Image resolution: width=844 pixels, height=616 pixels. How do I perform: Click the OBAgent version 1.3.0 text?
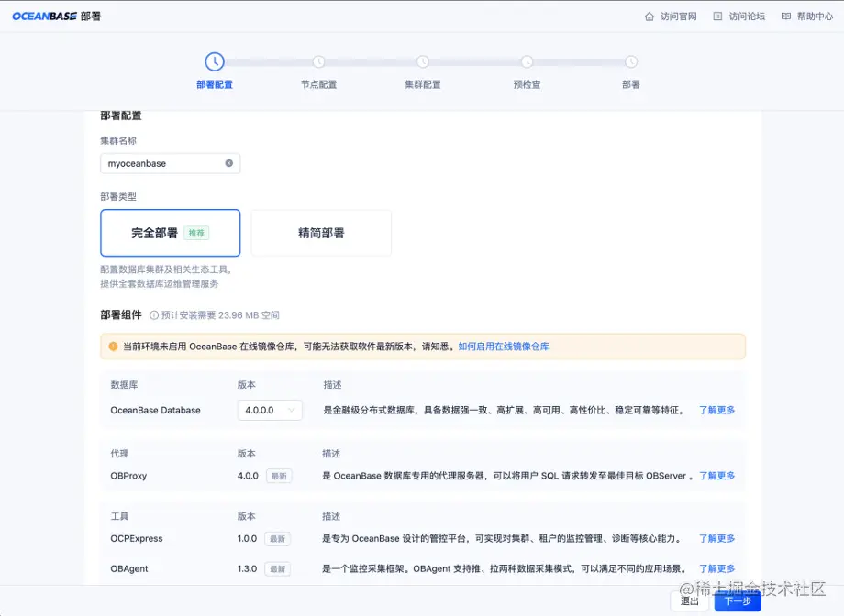coord(247,568)
